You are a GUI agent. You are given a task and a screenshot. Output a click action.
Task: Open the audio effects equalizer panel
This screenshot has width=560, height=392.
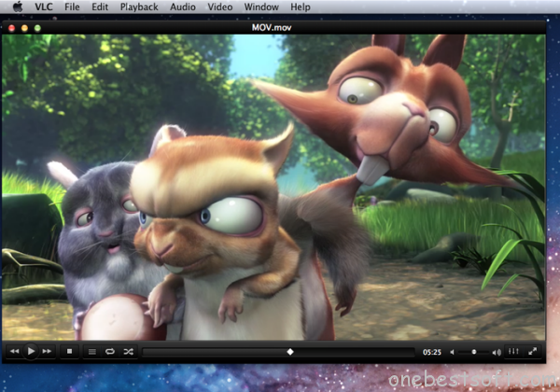pos(513,351)
